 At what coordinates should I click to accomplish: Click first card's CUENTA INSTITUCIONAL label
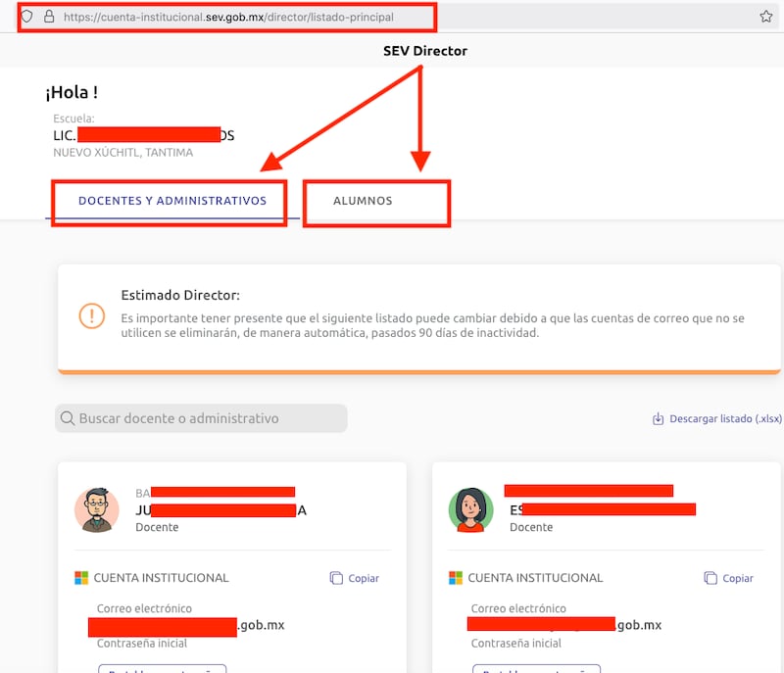[x=161, y=578]
